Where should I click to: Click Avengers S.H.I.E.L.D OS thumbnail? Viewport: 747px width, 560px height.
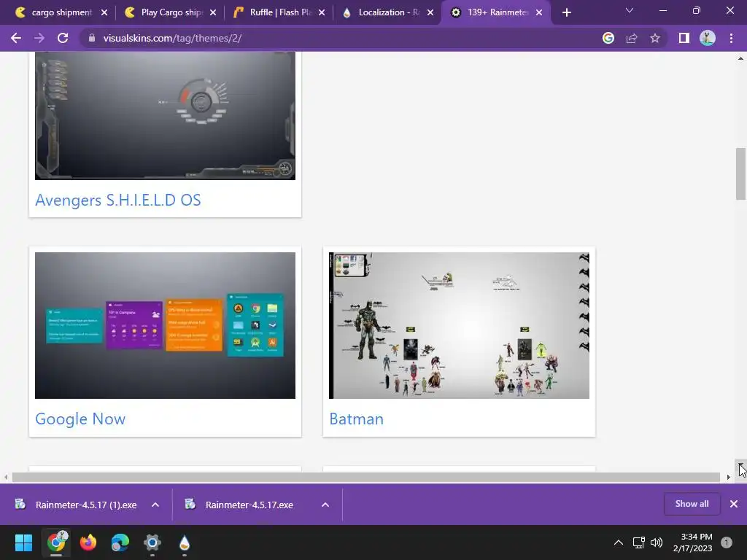[x=165, y=116]
